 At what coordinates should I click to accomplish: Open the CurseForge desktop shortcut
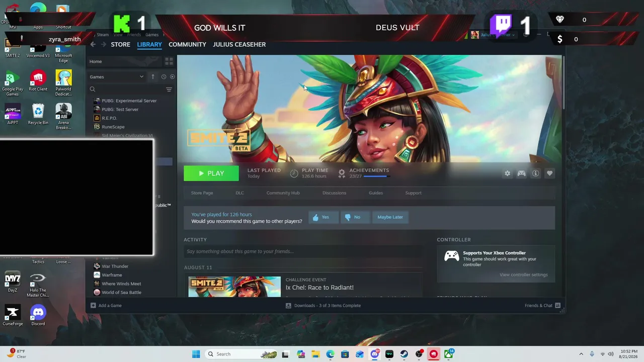(x=13, y=316)
